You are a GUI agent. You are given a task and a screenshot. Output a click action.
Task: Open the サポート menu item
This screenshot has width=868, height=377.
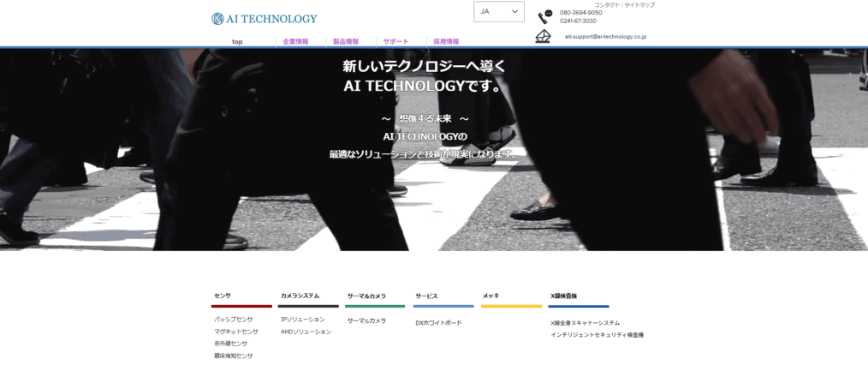tap(395, 42)
